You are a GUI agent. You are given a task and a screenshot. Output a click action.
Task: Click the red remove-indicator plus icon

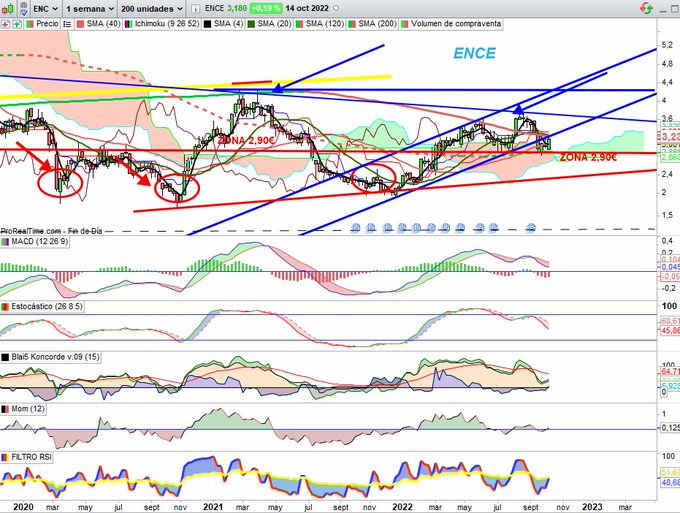[5, 24]
